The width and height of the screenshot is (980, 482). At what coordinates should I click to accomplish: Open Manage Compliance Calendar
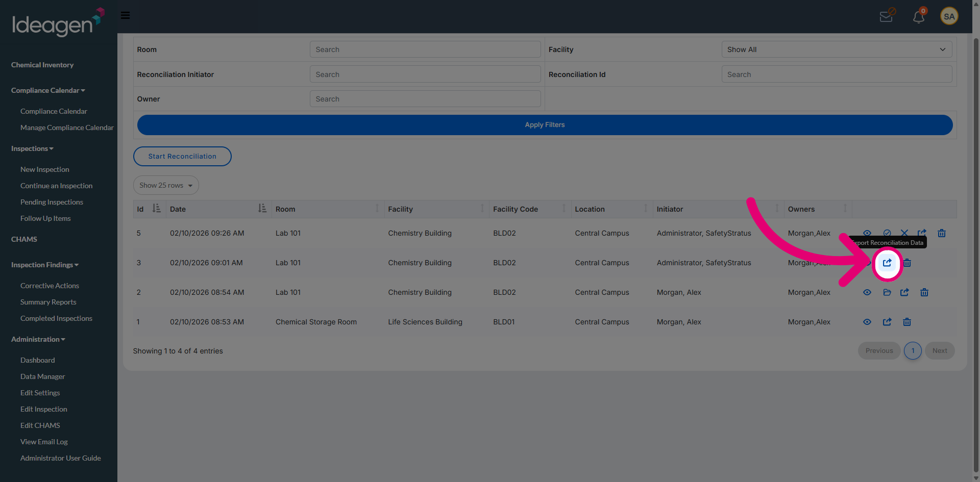pos(67,128)
